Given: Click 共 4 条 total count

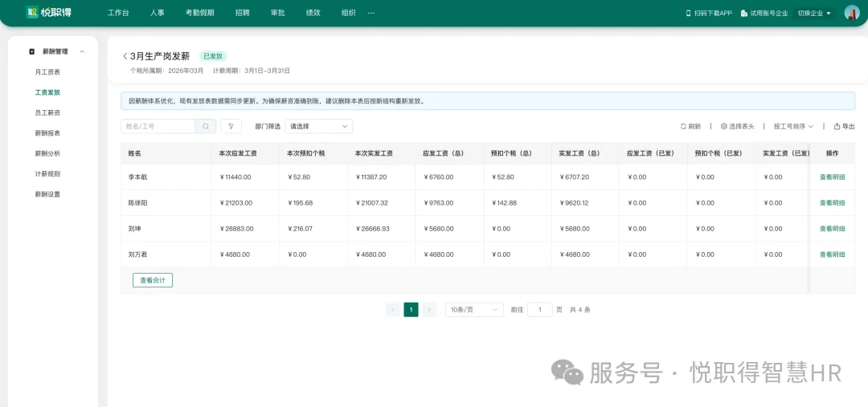Looking at the screenshot, I should click(580, 310).
